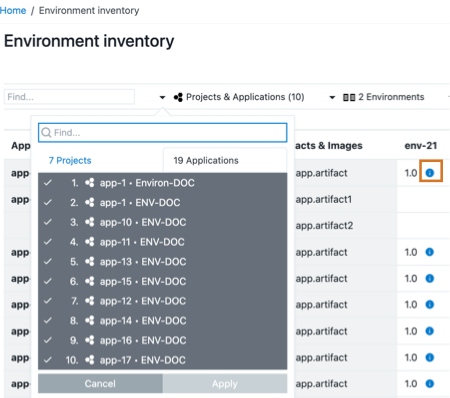Click the project icon beside app-16 ENV-DOC
450x398 pixels.
click(89, 340)
